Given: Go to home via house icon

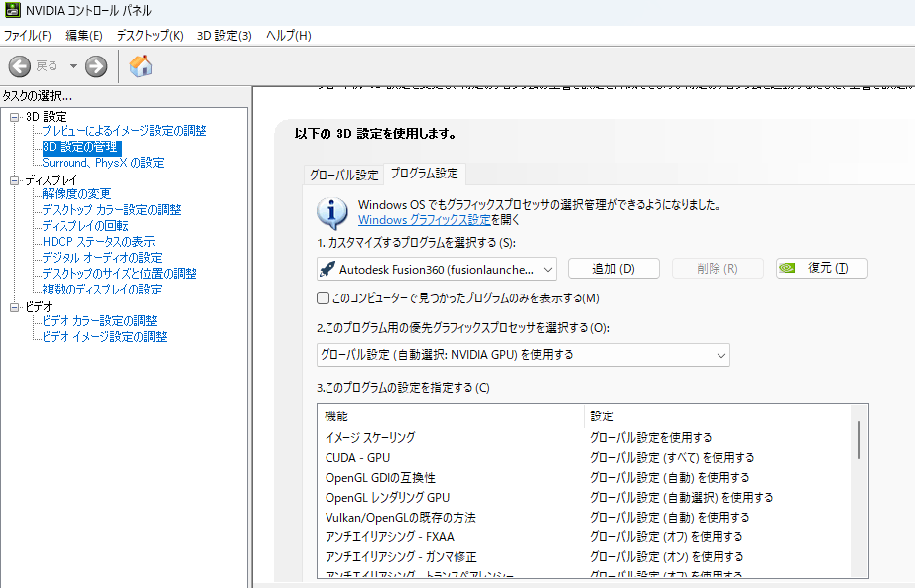Looking at the screenshot, I should (x=141, y=65).
